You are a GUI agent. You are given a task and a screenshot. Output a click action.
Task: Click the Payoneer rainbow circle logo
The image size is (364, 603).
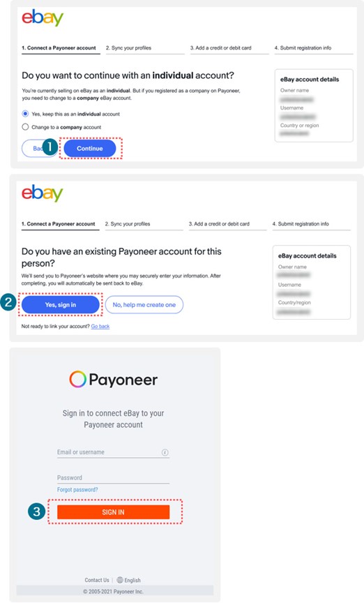click(x=77, y=379)
